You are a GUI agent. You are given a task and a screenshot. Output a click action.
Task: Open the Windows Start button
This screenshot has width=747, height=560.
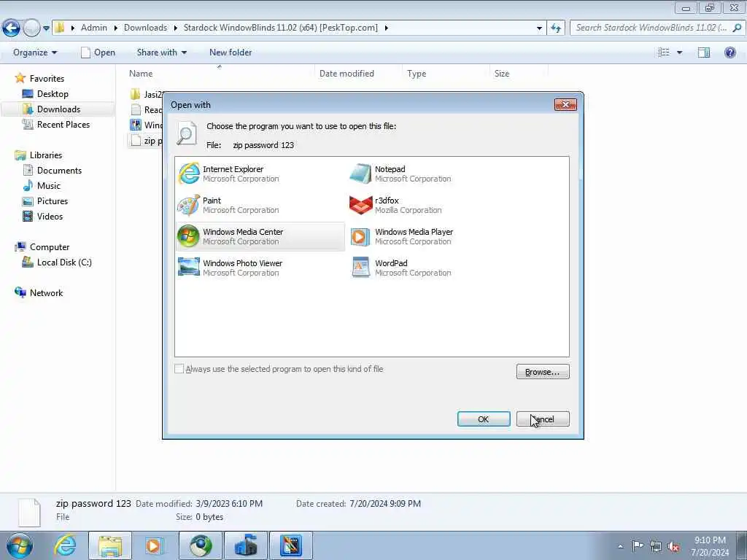20,545
